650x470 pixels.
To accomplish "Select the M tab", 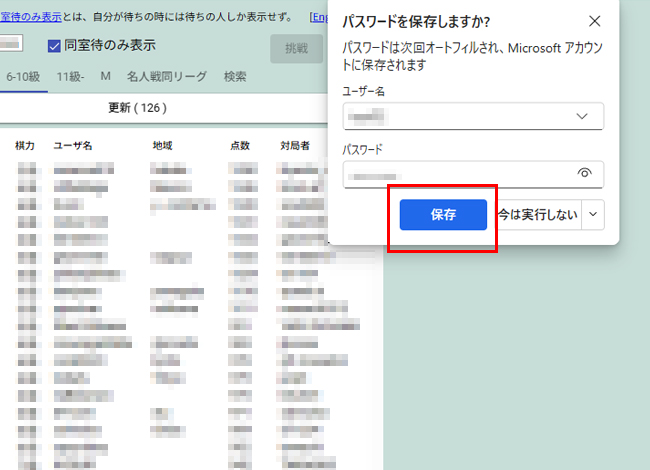I will (105, 76).
